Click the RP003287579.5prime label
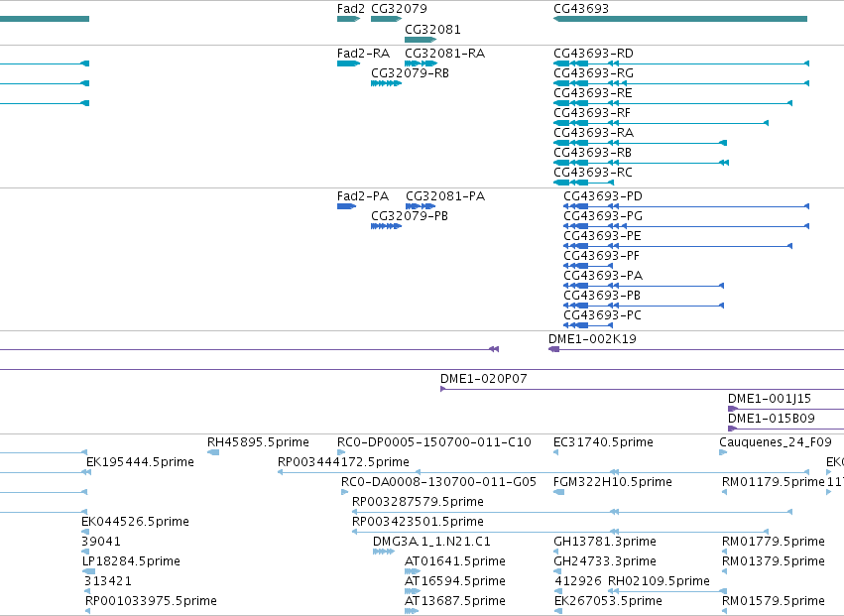Screen dimensions: 844x616 tap(418, 503)
